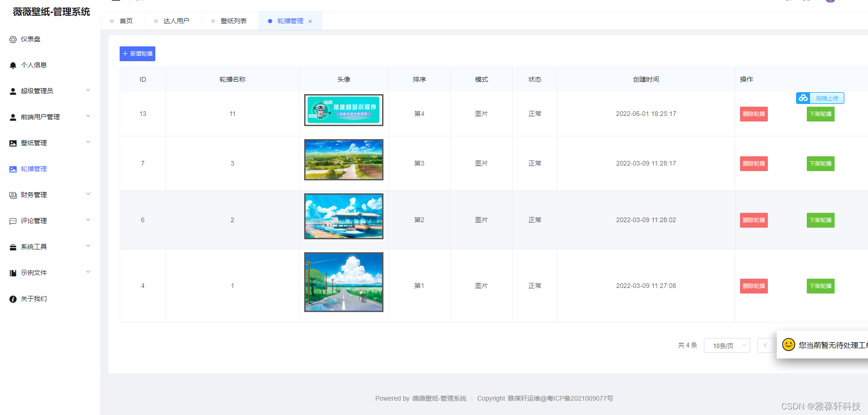Viewport: 868px width, 415px height.
Task: Switch to the 壁纸列表 tab
Action: click(230, 21)
